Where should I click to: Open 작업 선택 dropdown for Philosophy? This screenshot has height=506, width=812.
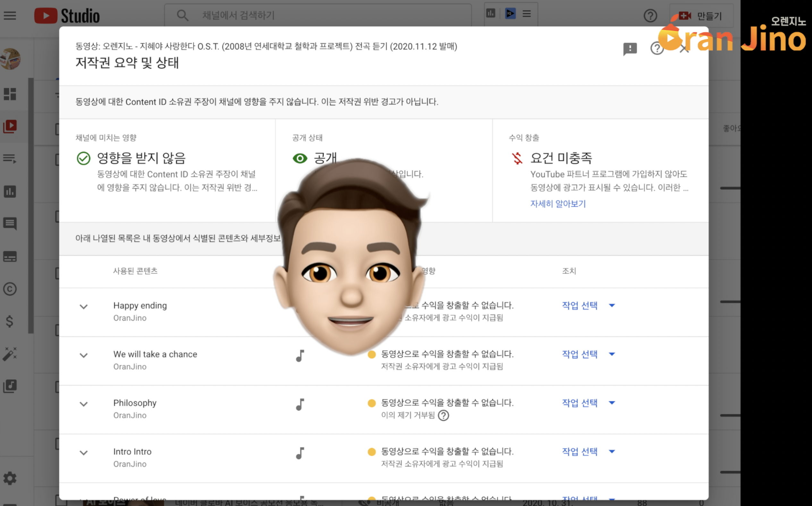tap(588, 403)
